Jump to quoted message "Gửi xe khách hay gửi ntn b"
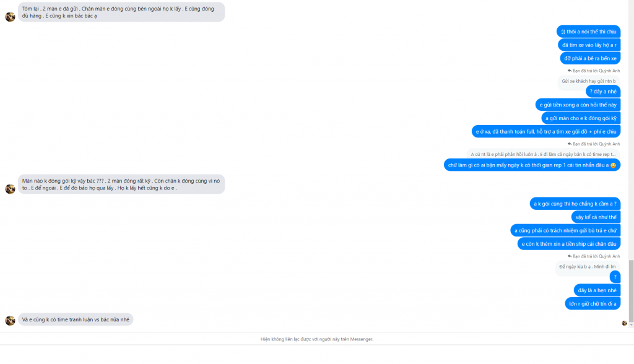634x364 pixels. point(588,81)
